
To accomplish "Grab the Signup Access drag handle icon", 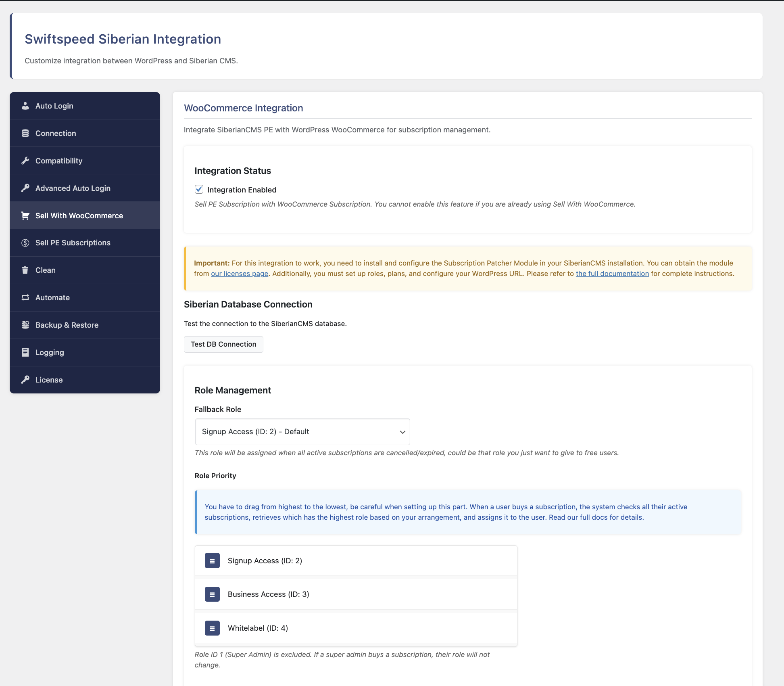I will click(212, 561).
